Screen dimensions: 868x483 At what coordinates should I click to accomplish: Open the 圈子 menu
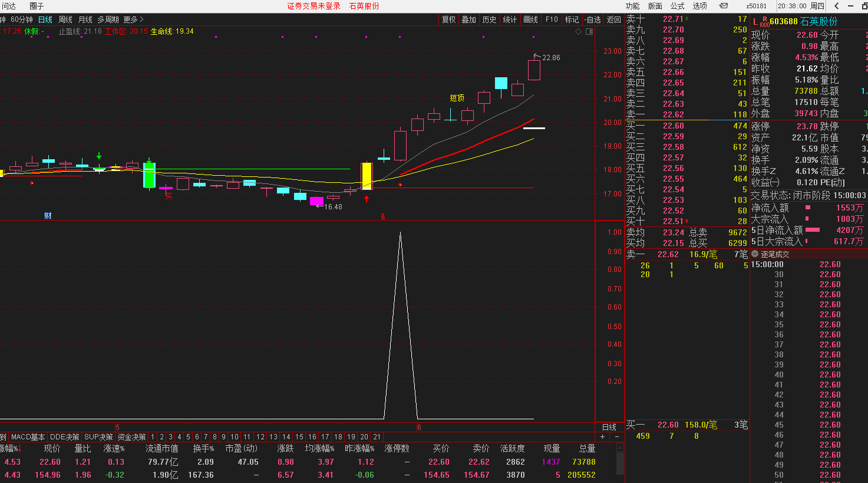click(37, 6)
